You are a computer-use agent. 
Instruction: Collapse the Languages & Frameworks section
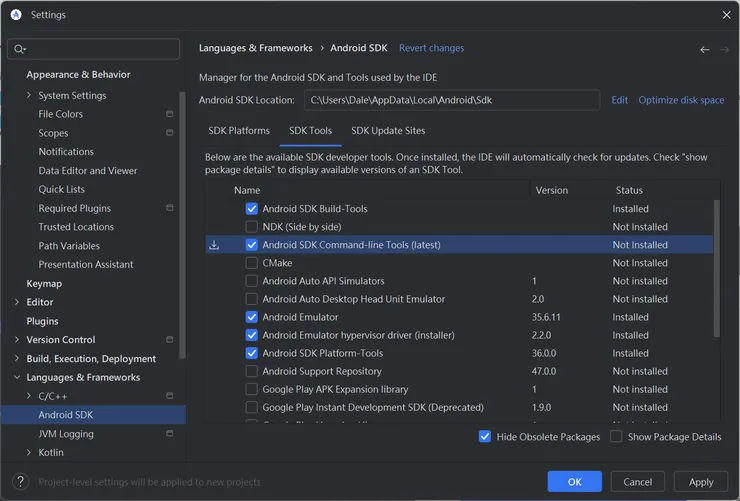[x=17, y=378]
